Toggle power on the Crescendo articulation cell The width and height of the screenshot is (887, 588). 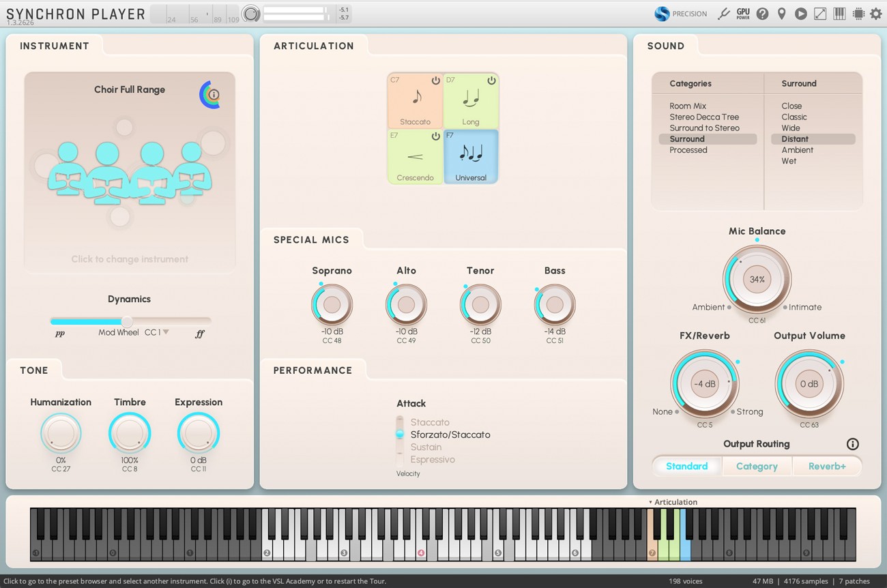coord(435,136)
